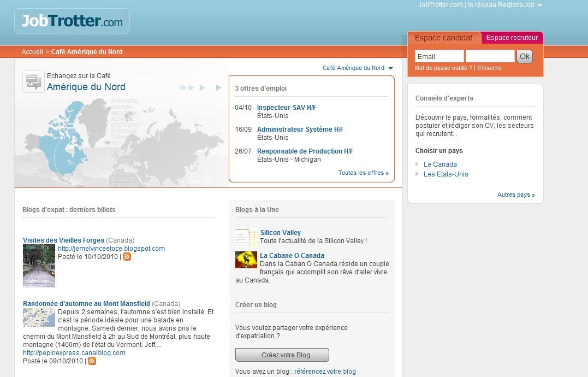This screenshot has width=588, height=377.
Task: Go to Accueil breadcrumb link
Action: click(32, 52)
